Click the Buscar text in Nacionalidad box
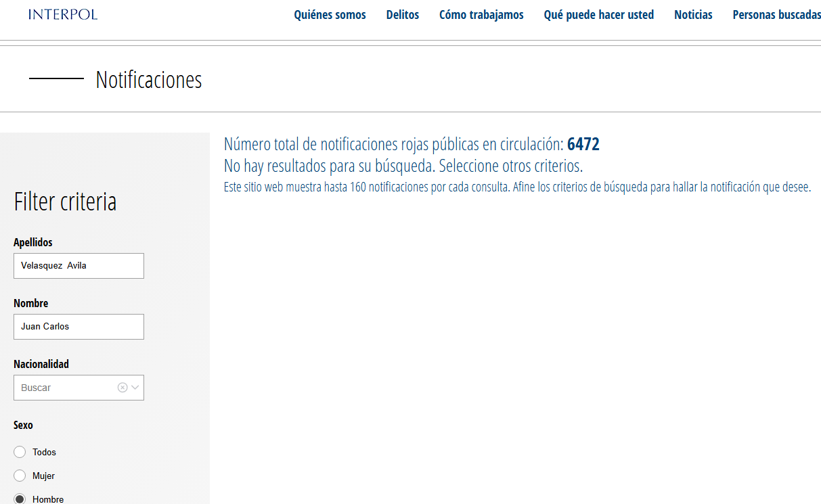 point(37,388)
